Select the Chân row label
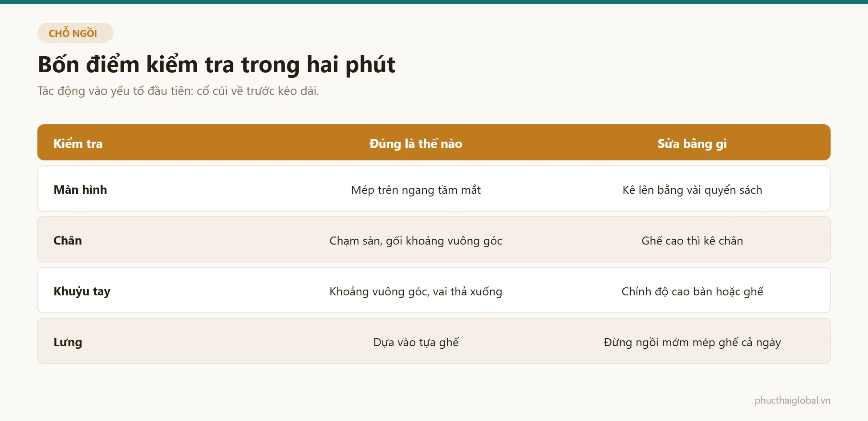The image size is (868, 421). [68, 241]
